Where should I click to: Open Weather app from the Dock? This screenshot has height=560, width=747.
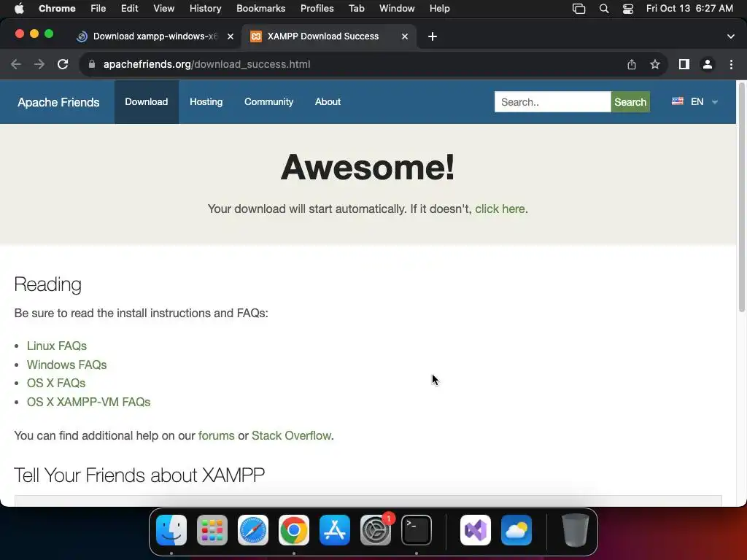point(516,530)
